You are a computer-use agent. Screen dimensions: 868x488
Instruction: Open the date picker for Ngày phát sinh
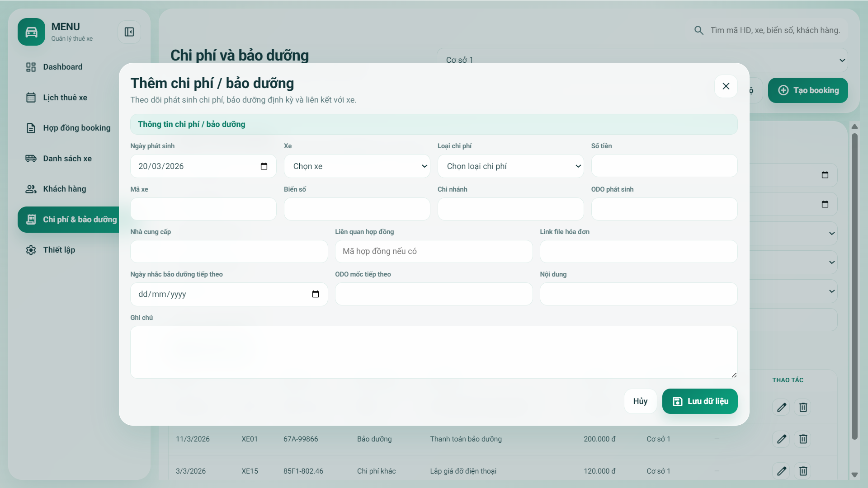pos(264,166)
